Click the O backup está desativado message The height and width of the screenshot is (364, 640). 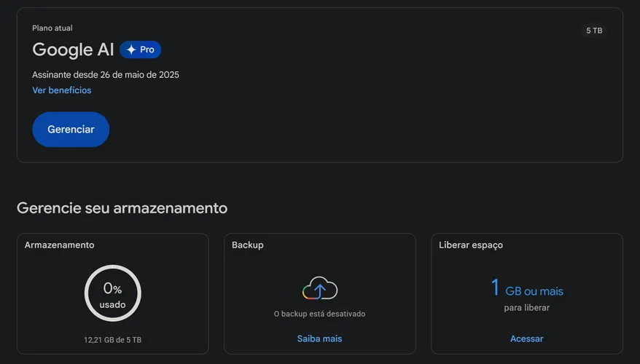(x=319, y=314)
